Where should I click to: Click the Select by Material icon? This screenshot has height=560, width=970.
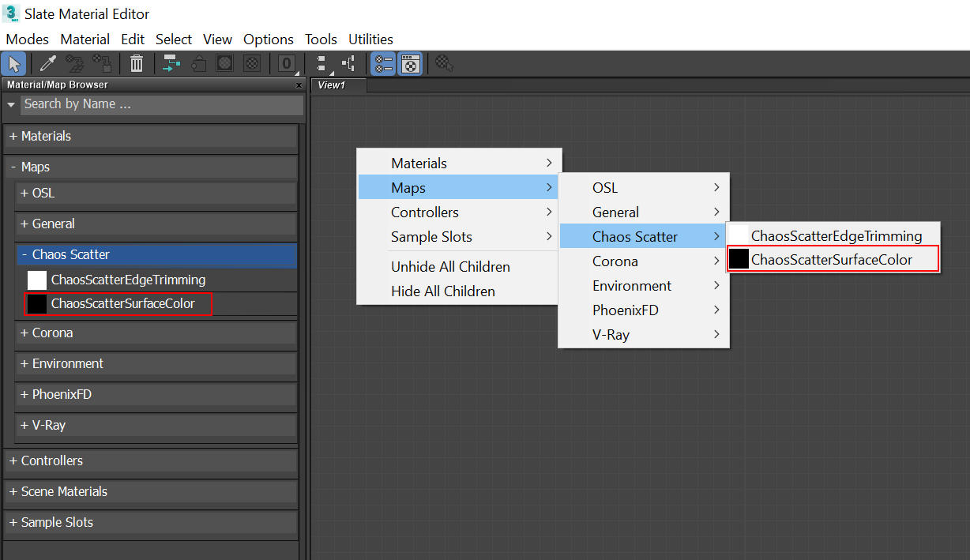click(445, 64)
